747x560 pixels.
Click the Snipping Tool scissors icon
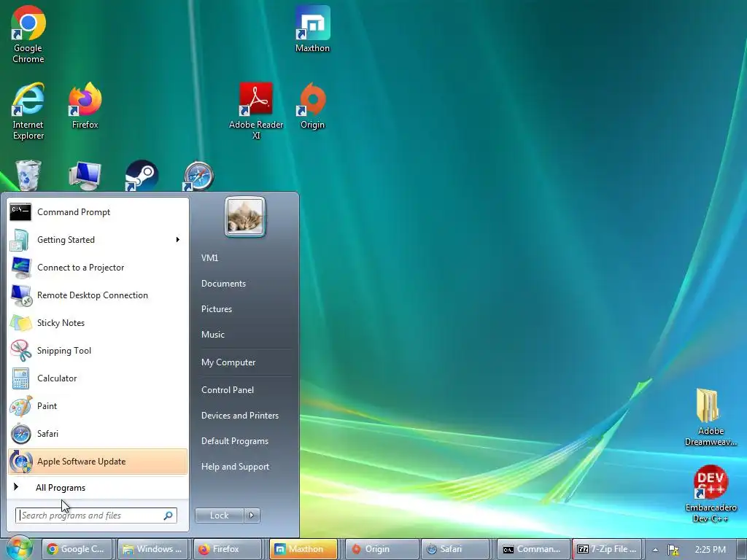[20, 351]
